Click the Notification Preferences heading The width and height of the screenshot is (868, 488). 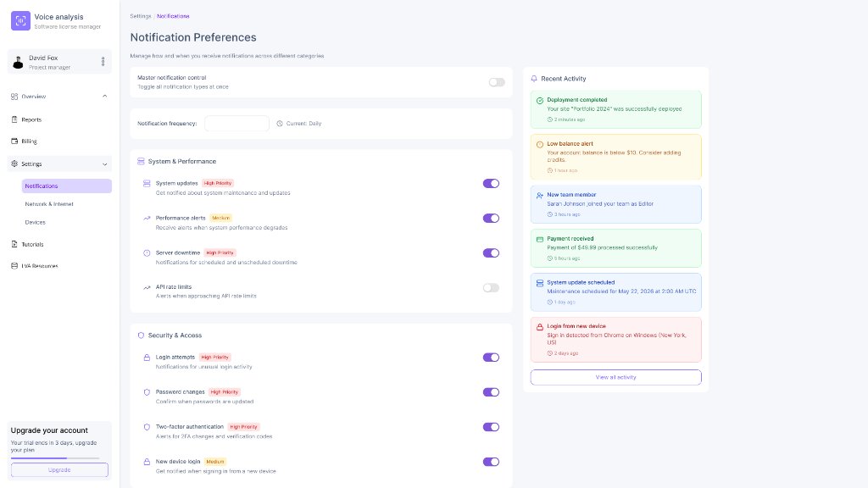193,37
